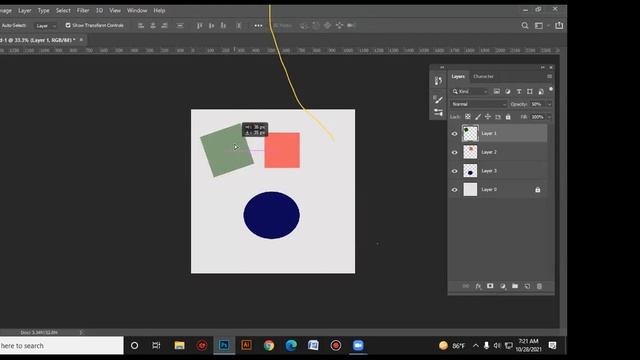Viewport: 640px width, 360px height.
Task: Open the three-dot more align options
Action: [x=258, y=25]
